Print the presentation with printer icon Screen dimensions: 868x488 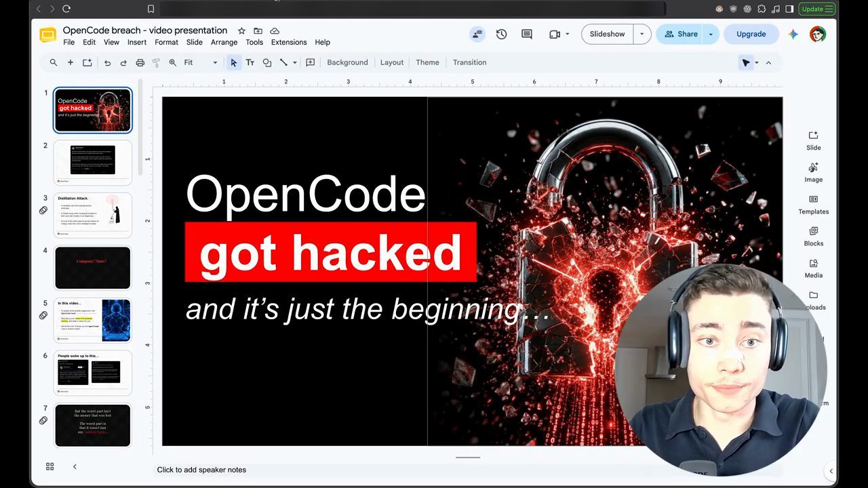pyautogui.click(x=140, y=62)
